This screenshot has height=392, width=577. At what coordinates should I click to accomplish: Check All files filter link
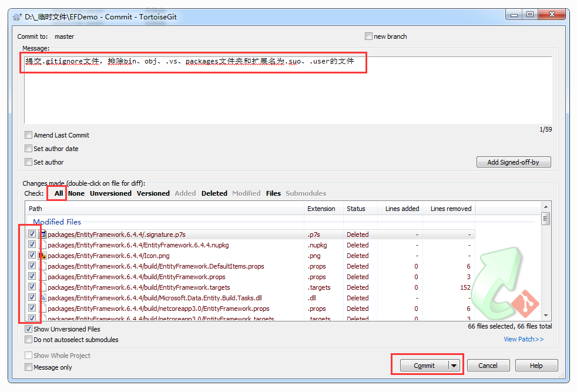[x=58, y=193]
